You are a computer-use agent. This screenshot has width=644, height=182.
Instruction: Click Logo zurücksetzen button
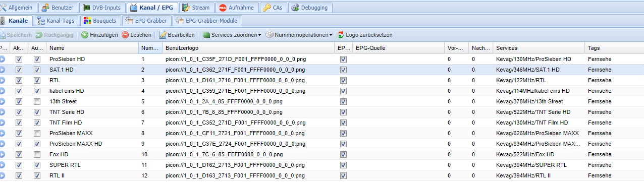tap(365, 35)
